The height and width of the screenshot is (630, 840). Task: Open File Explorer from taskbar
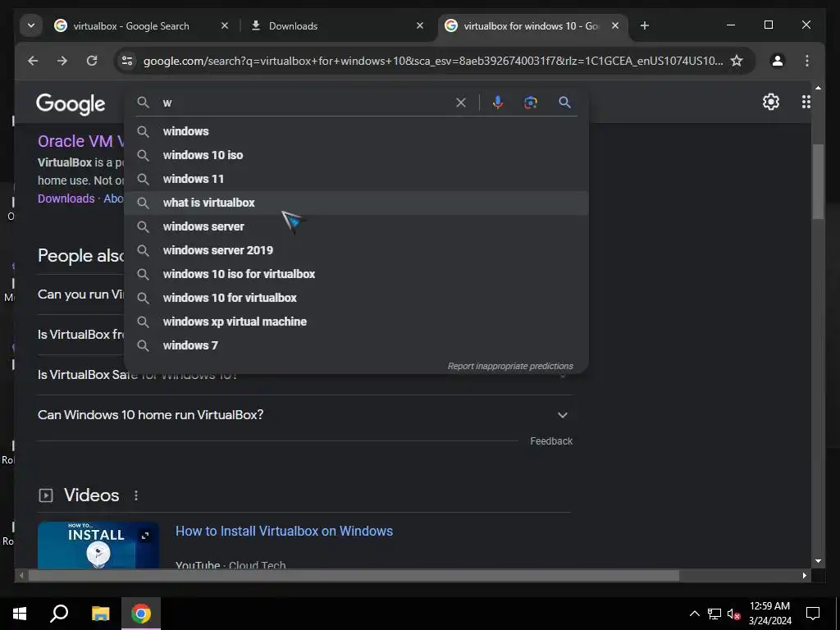(x=100, y=614)
